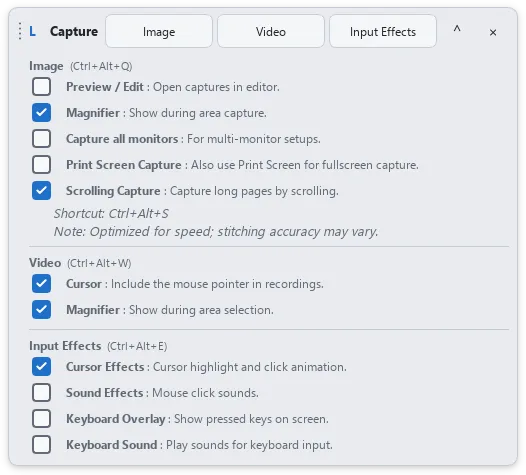Turn on Keyboard Overlay
The height and width of the screenshot is (475, 526).
pyautogui.click(x=42, y=418)
